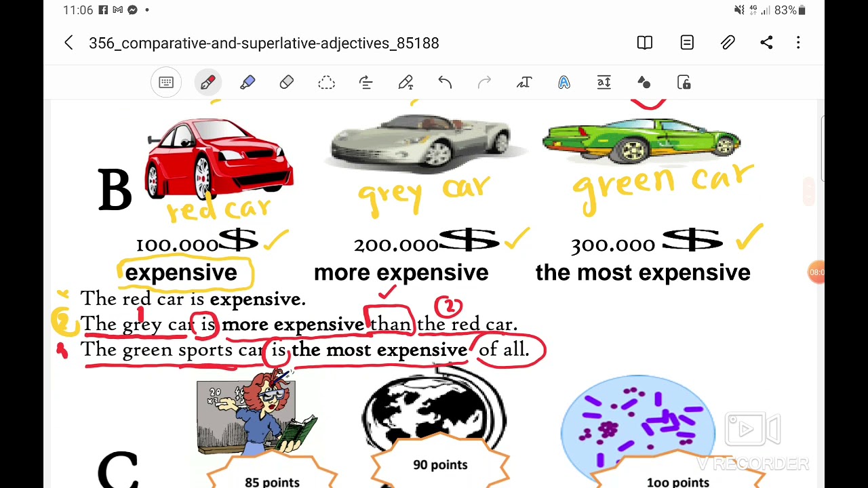Click "of all." in the last sentence

pos(503,350)
